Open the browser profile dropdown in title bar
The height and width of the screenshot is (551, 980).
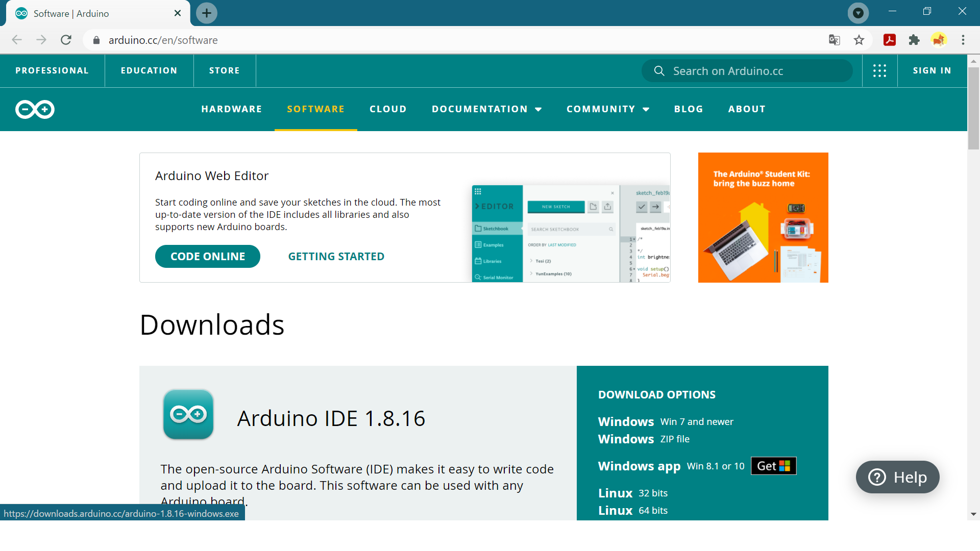(858, 13)
